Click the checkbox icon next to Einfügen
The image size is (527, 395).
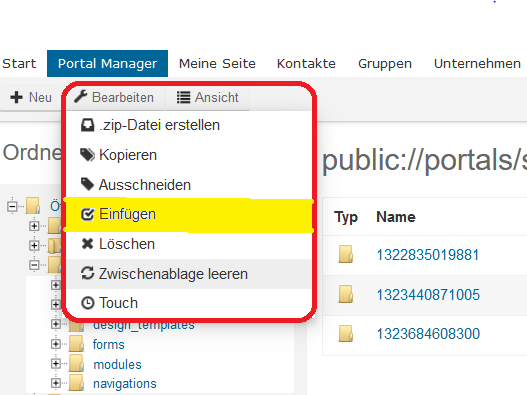point(87,214)
